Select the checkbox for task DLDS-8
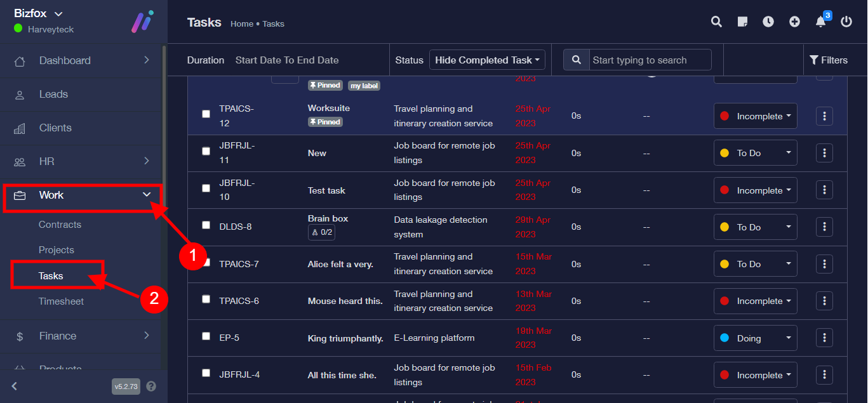Viewport: 868px width, 403px height. click(206, 225)
